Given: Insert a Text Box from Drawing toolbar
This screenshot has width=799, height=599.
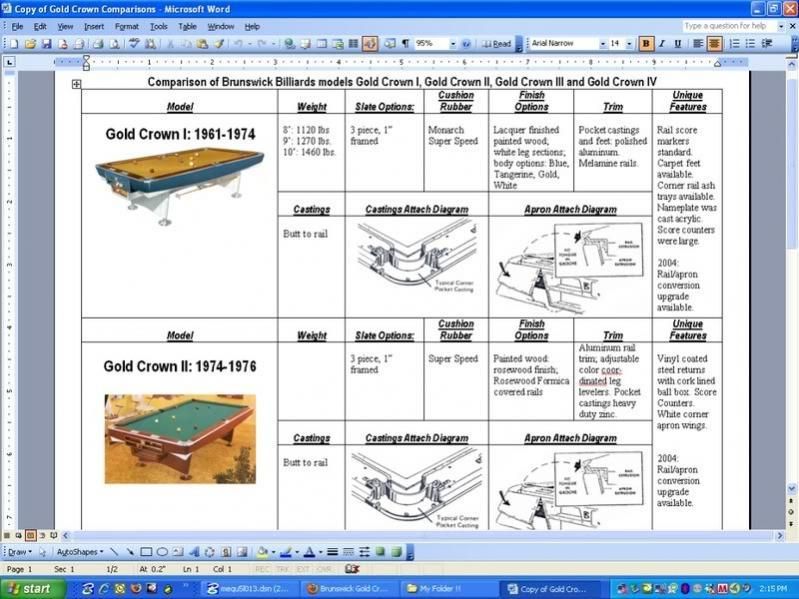Looking at the screenshot, I should (178, 552).
